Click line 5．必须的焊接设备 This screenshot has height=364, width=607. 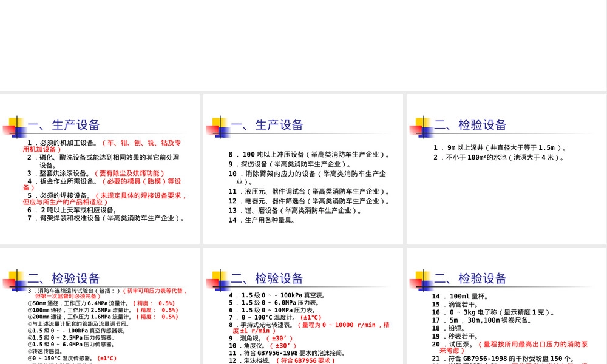[105, 198]
